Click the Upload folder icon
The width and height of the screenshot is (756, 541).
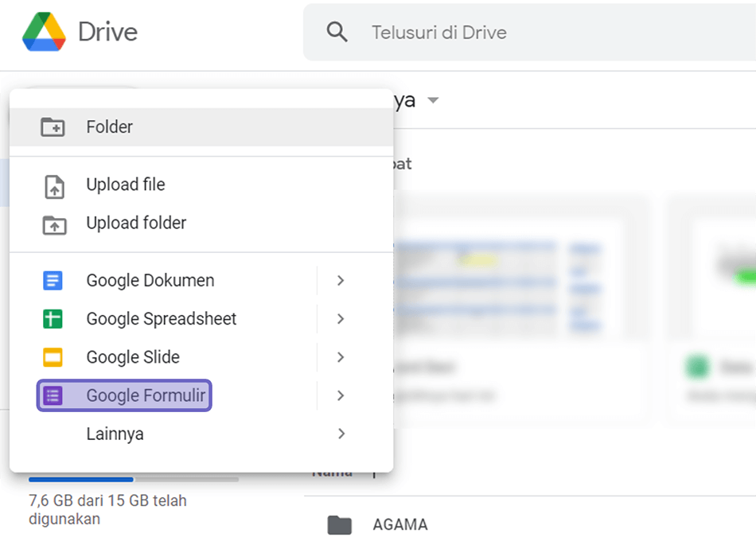pyautogui.click(x=54, y=224)
